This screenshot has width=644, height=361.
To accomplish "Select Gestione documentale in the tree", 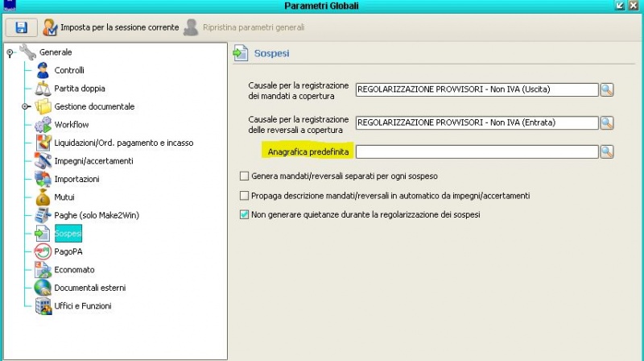I will [x=94, y=106].
